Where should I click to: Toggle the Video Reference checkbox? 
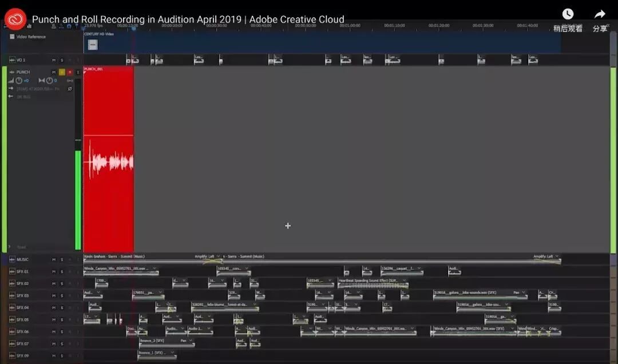[x=12, y=37]
